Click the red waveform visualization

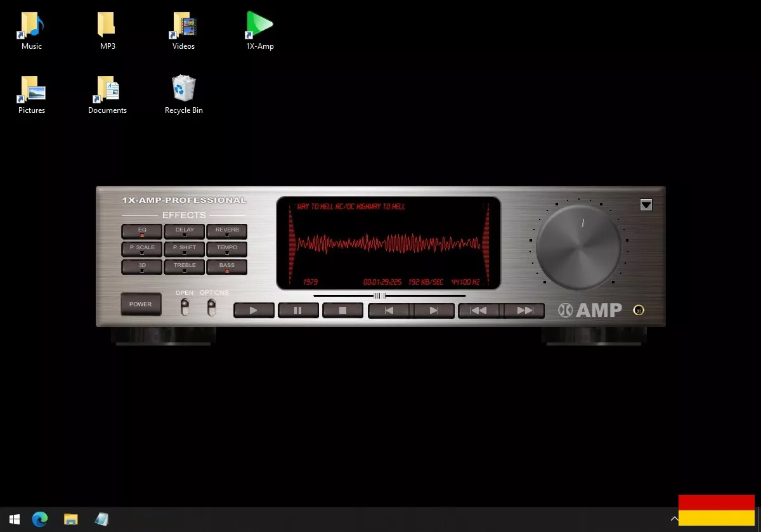click(389, 243)
